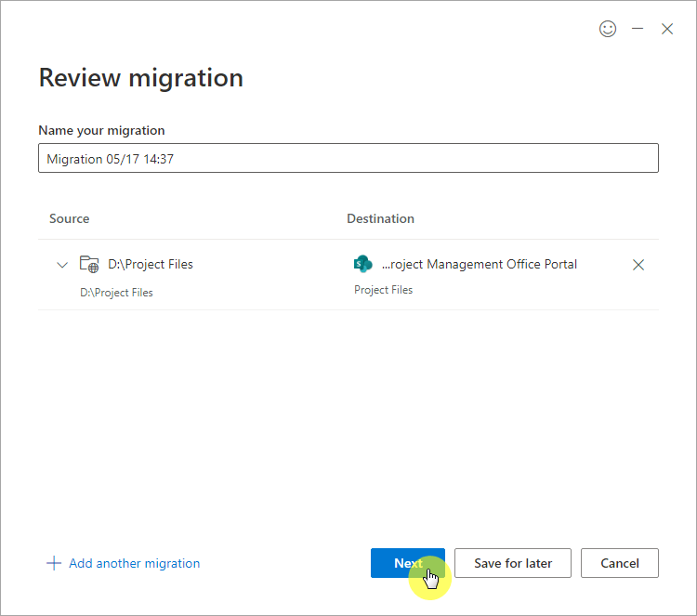Click the Name your migration label
697x616 pixels.
tap(101, 130)
